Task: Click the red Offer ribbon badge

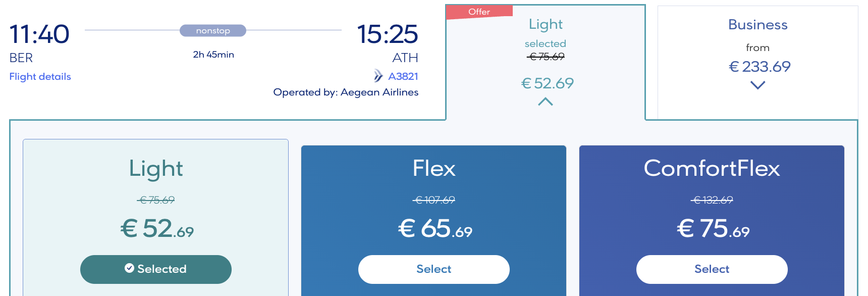Action: coord(479,12)
